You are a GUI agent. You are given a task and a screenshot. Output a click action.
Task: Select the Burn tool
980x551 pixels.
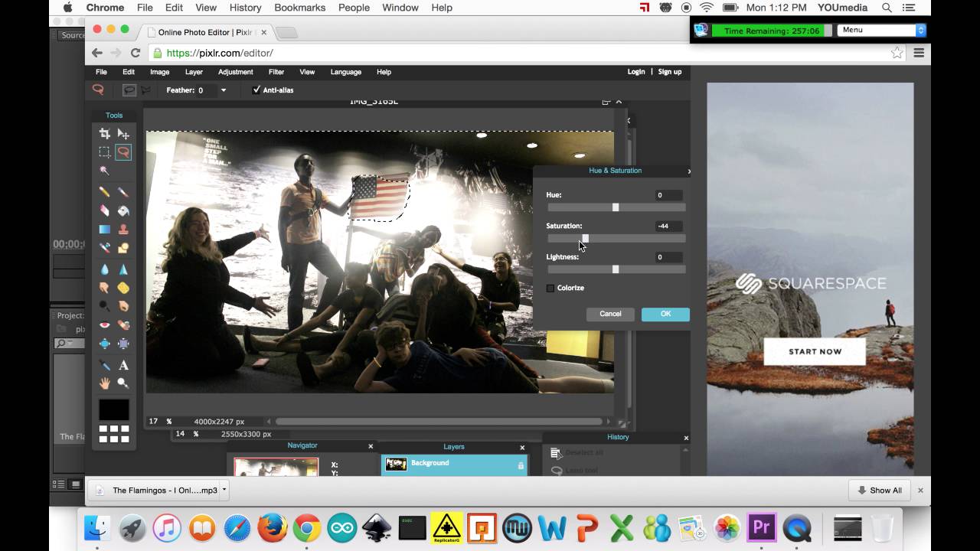123,306
